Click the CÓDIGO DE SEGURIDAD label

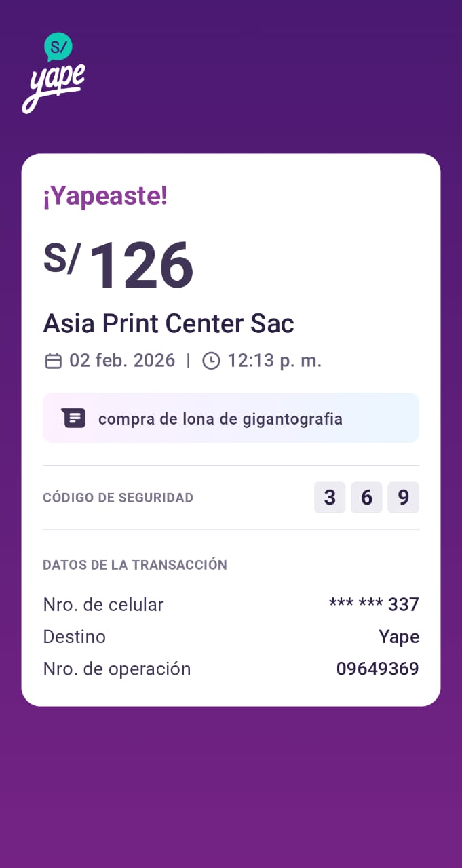coord(118,498)
